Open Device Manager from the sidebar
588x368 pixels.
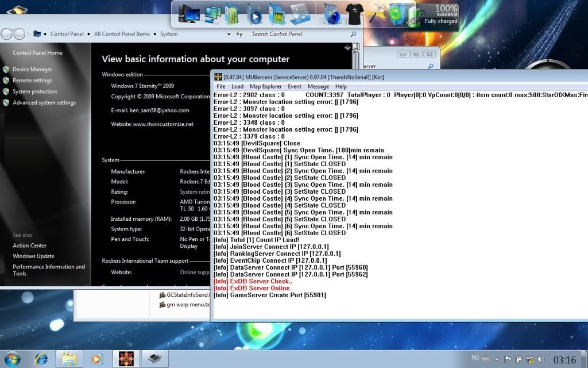point(32,70)
